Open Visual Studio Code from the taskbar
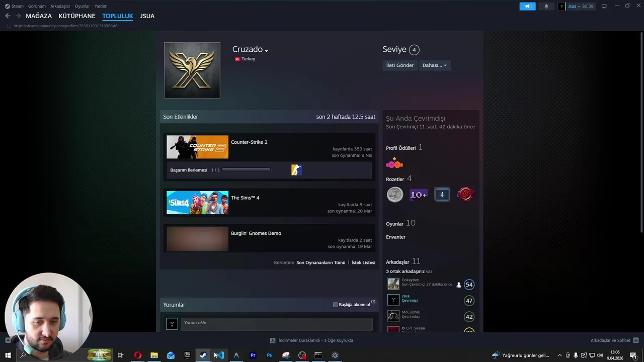Screen dimensions: 644x362 [220, 355]
